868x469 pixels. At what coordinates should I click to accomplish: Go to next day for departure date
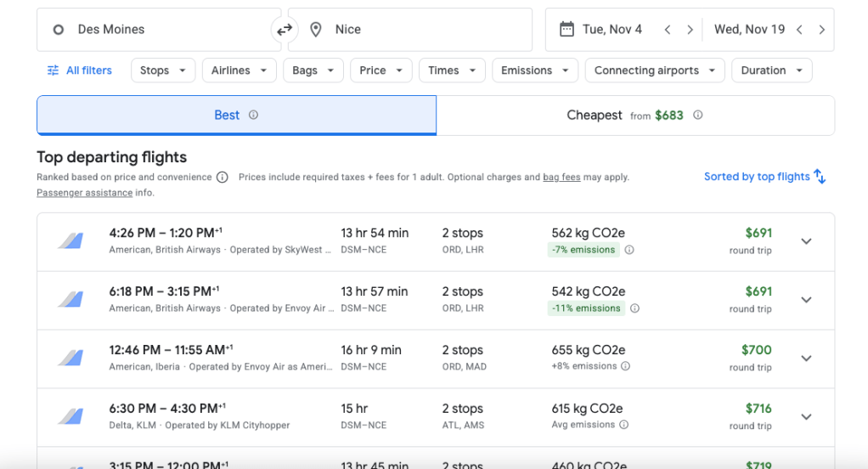690,30
